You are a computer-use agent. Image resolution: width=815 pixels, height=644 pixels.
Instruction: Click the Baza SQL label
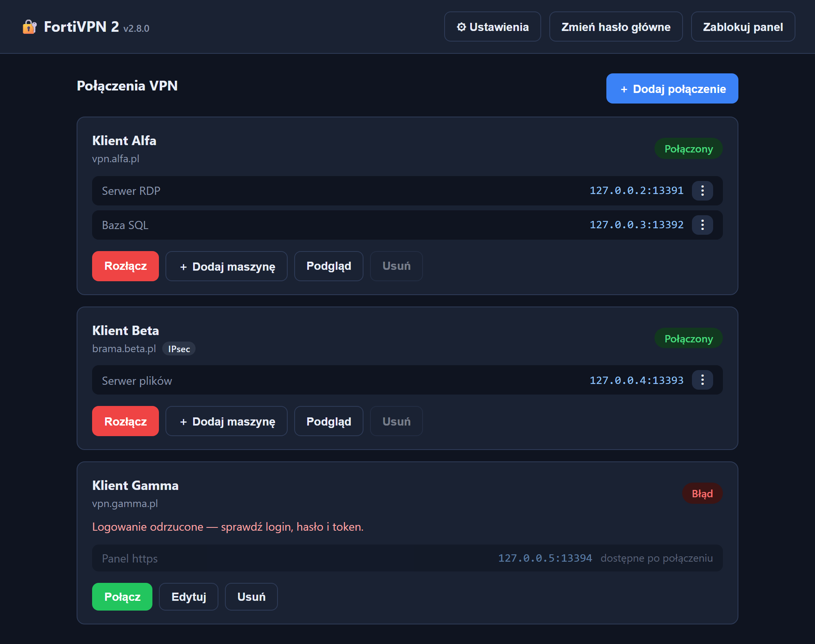[x=125, y=225]
